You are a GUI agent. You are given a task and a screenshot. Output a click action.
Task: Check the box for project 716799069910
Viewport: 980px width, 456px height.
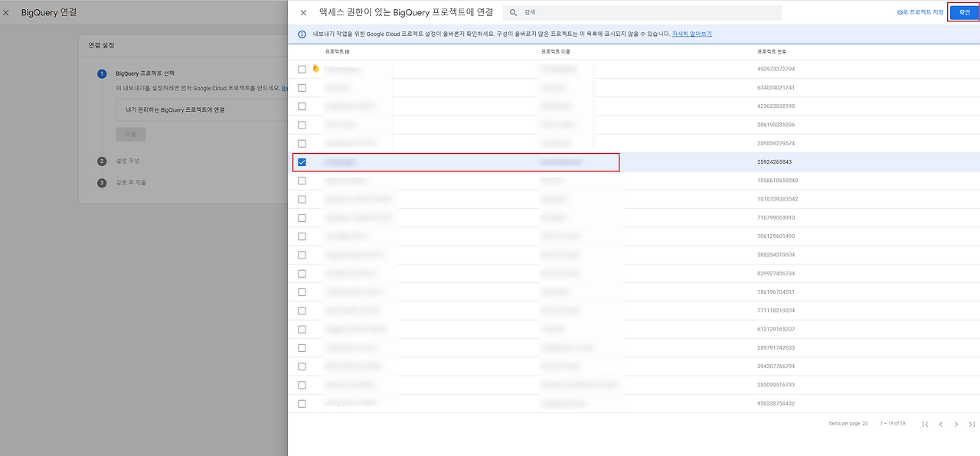tap(302, 217)
